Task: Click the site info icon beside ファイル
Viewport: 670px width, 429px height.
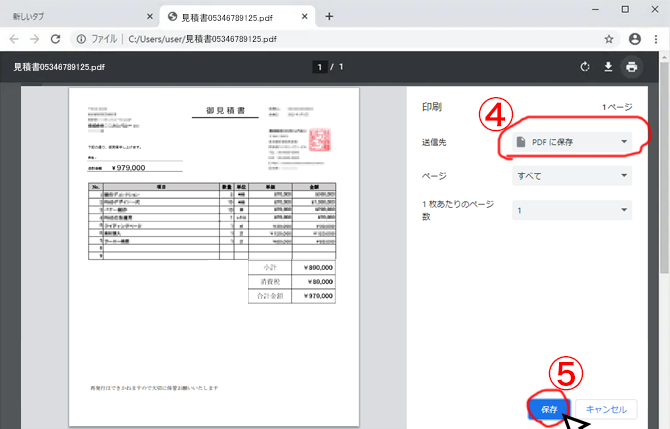Action: click(82, 39)
